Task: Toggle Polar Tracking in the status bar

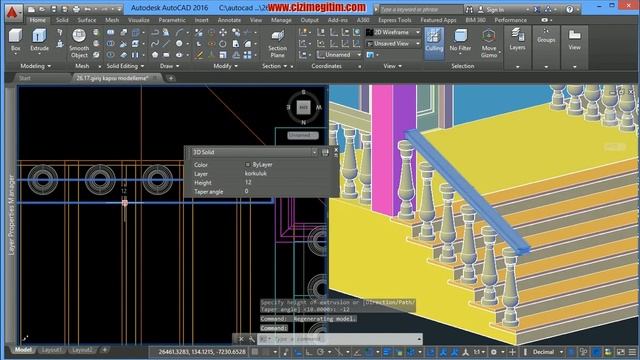Action: click(321, 352)
